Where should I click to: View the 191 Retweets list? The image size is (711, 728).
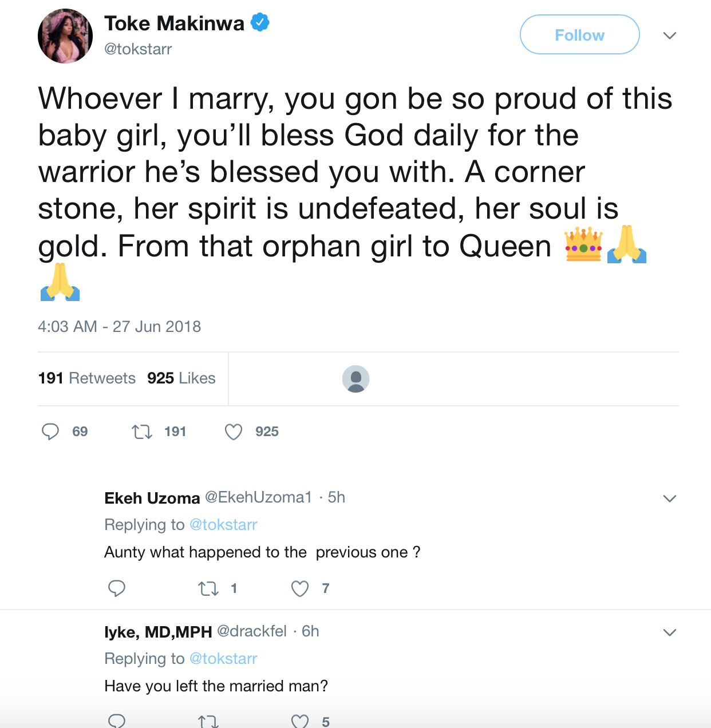tap(87, 378)
